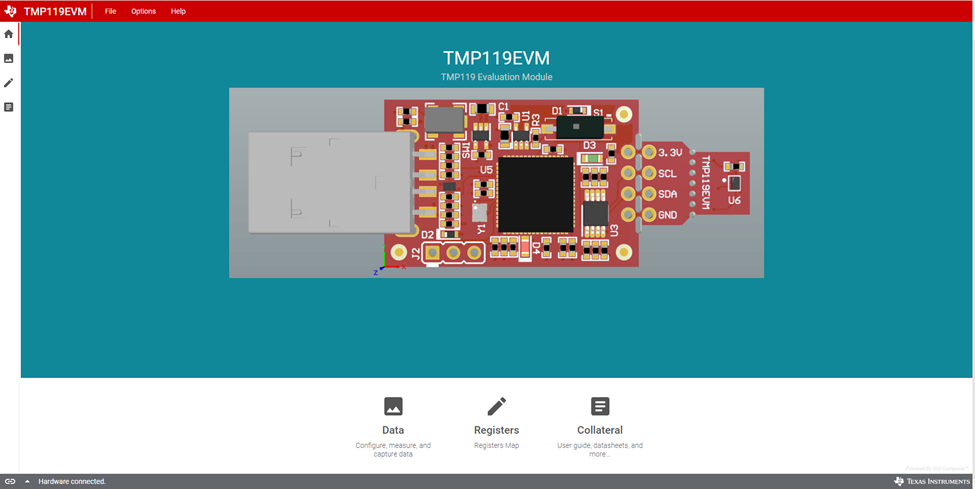Image resolution: width=975 pixels, height=489 pixels.
Task: Expand the status bar up-arrow panel
Action: click(x=27, y=481)
